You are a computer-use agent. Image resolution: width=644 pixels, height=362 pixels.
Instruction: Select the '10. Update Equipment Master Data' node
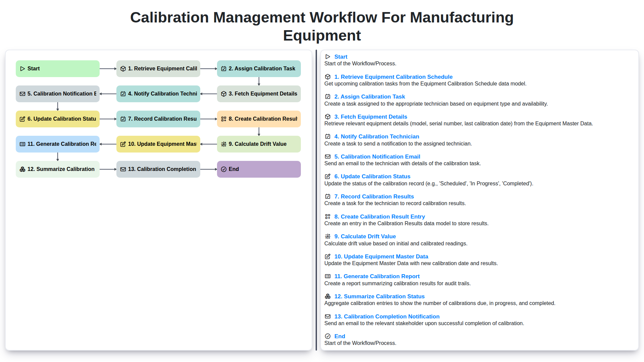click(x=158, y=144)
